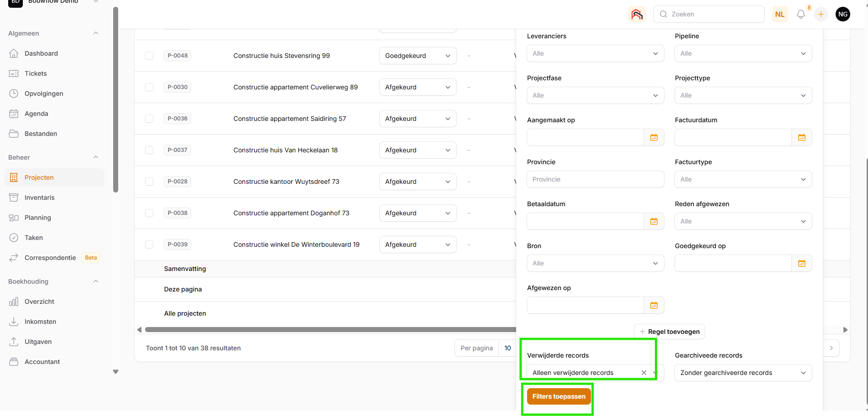Screen dimensions: 868x416
Task: Click the orange plus quick-add icon
Action: (821, 14)
